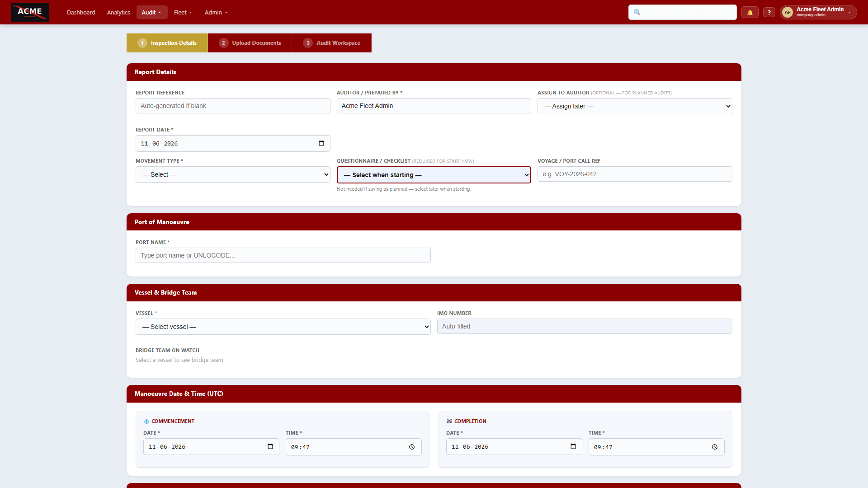Click the Report Reference field
This screenshot has width=868, height=488.
click(233, 106)
